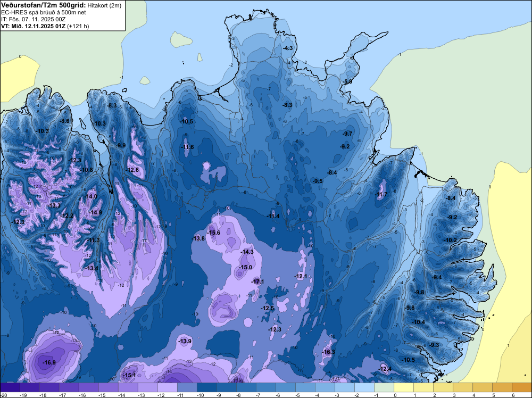Click the -17.1 temperature label
Screen dimensions: 532x398
pos(257,281)
